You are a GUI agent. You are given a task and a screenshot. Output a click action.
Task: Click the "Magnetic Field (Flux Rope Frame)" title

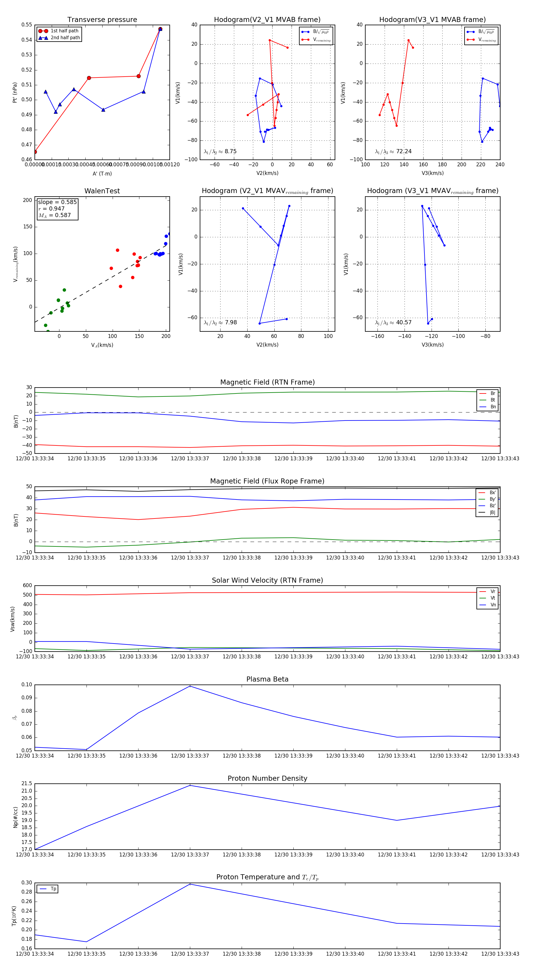[267, 481]
